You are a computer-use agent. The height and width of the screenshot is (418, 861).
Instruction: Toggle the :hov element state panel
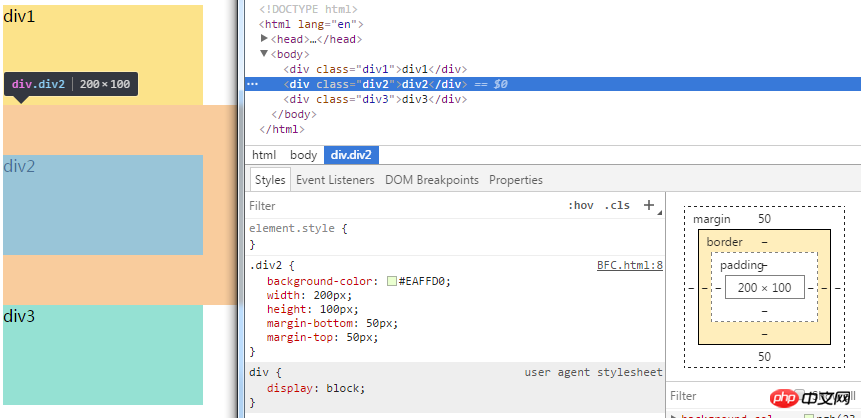point(580,206)
